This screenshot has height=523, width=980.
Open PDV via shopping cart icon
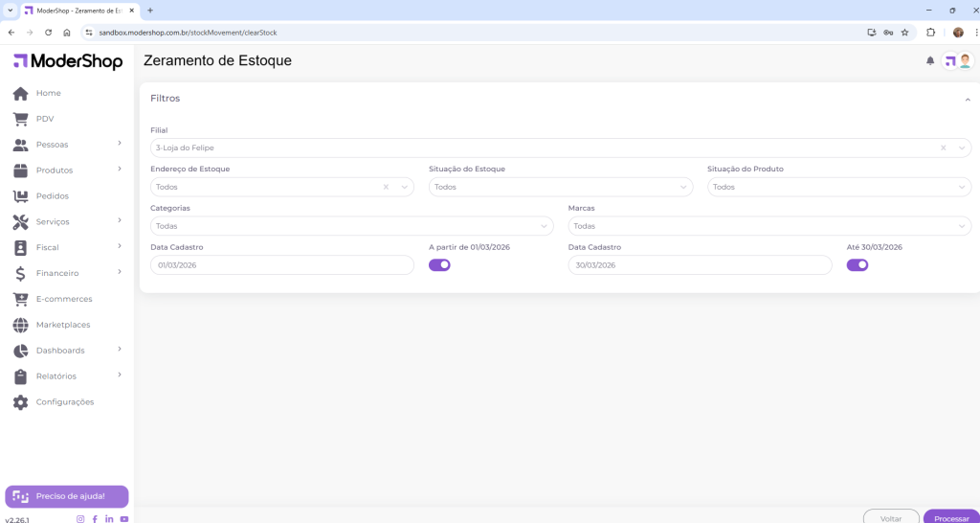pos(20,120)
